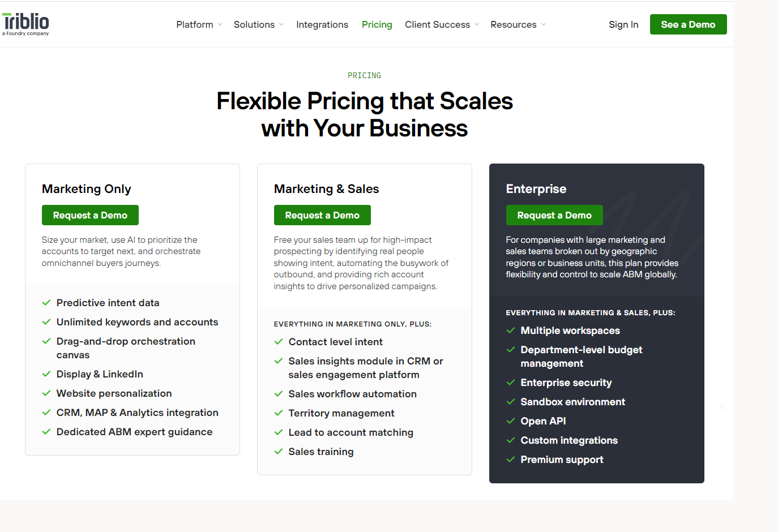
Task: Click checkmark beside Premium support
Action: pyautogui.click(x=511, y=460)
